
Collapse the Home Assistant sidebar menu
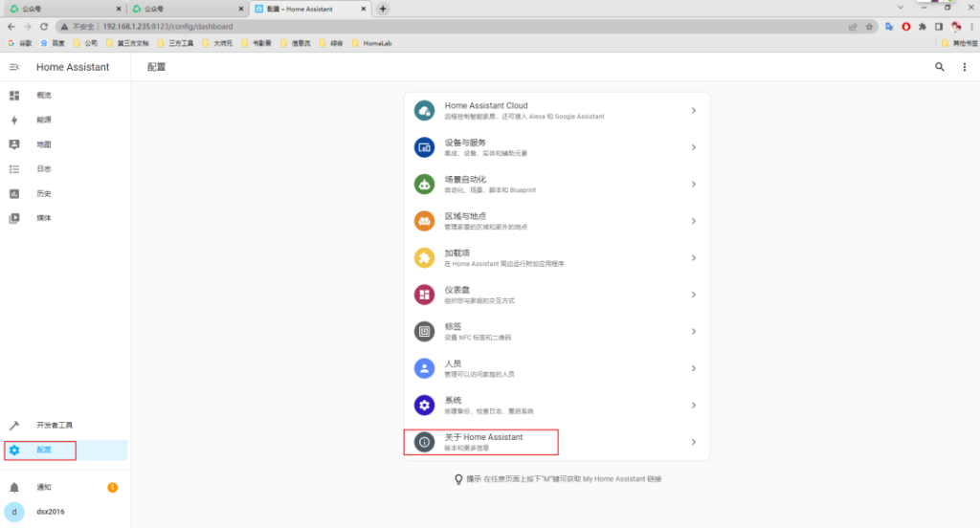(x=13, y=67)
